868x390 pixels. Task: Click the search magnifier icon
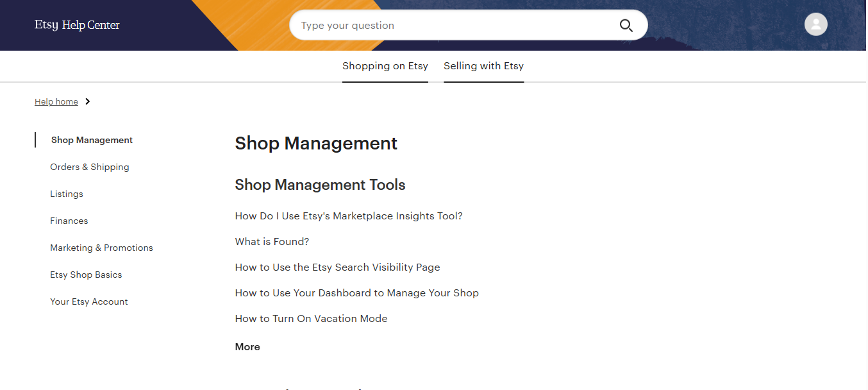click(626, 26)
